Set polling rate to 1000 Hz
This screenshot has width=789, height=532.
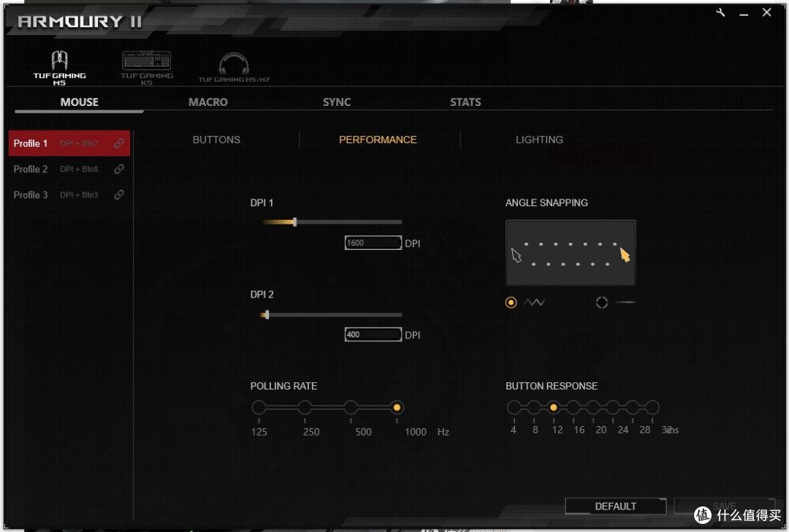pyautogui.click(x=397, y=407)
